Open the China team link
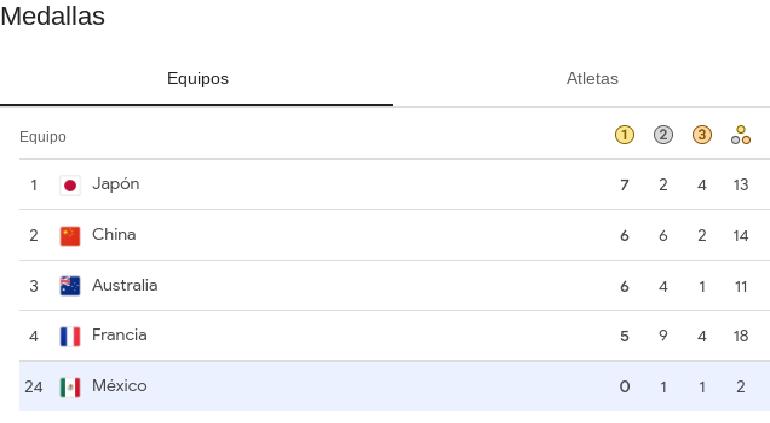 coord(114,234)
